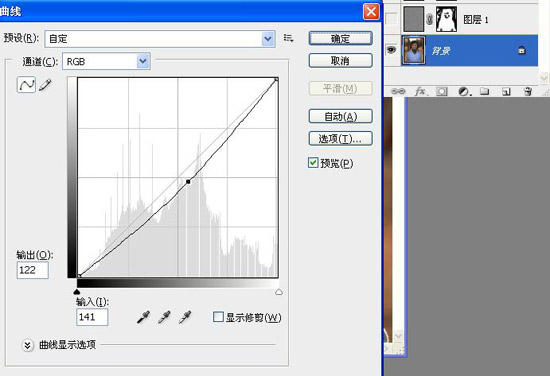
Task: Delete layer with trash icon
Action: coord(527,92)
